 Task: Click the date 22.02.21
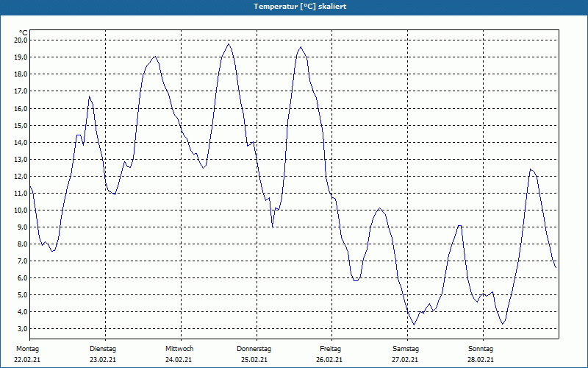27,360
